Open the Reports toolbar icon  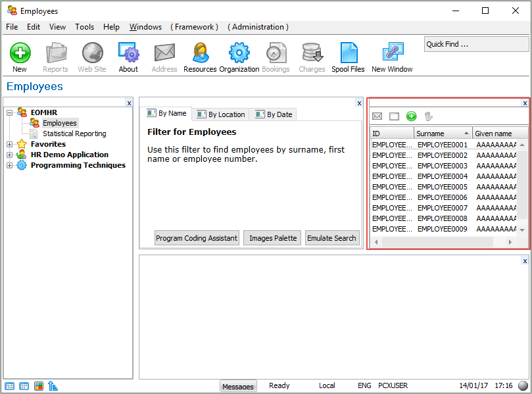coord(56,53)
